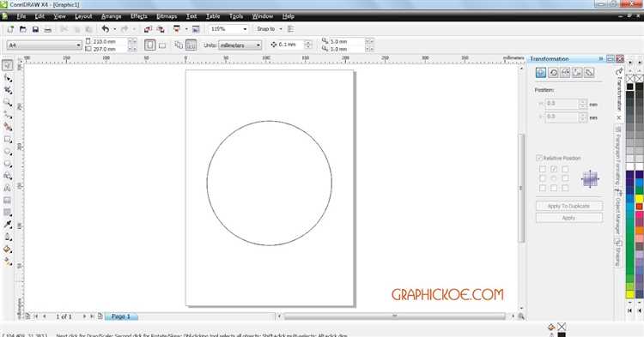Toggle the Relative Position checkbox

point(539,158)
